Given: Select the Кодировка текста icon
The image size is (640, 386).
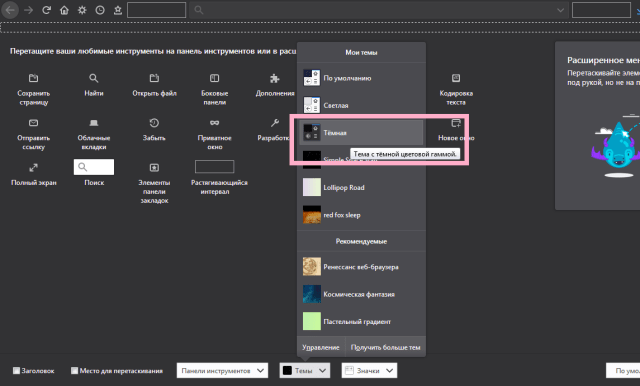Looking at the screenshot, I should 456,78.
